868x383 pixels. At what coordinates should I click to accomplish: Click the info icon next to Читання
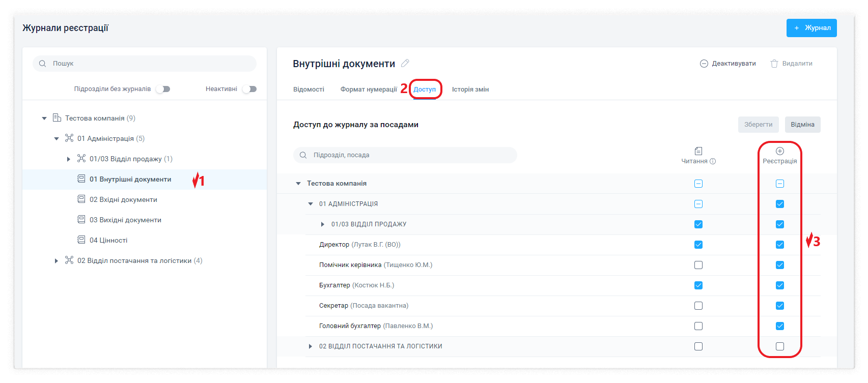click(x=713, y=161)
